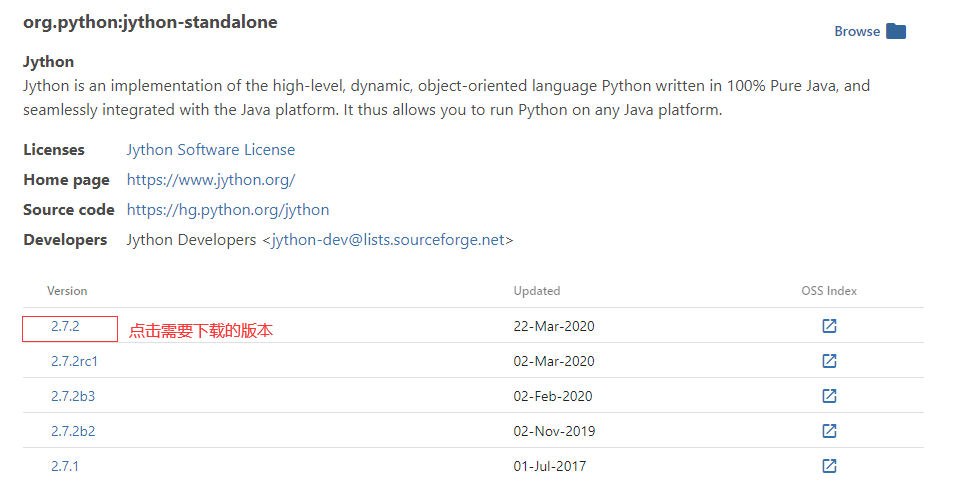Click the Updated column header
Screen dimensions: 962x492
point(537,291)
